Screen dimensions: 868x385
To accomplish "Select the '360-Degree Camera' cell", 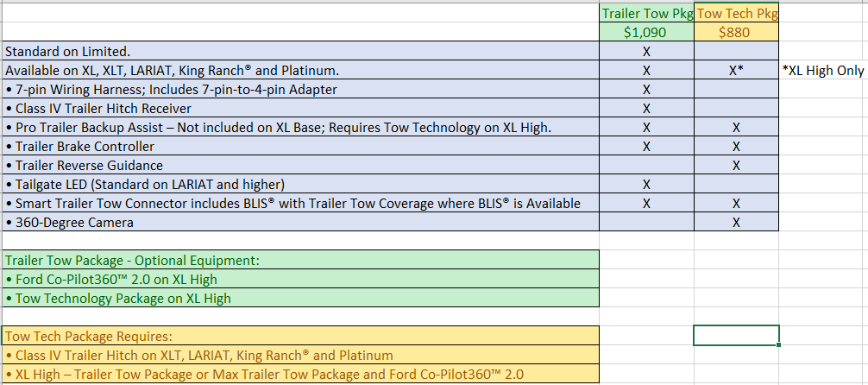I will pos(300,222).
